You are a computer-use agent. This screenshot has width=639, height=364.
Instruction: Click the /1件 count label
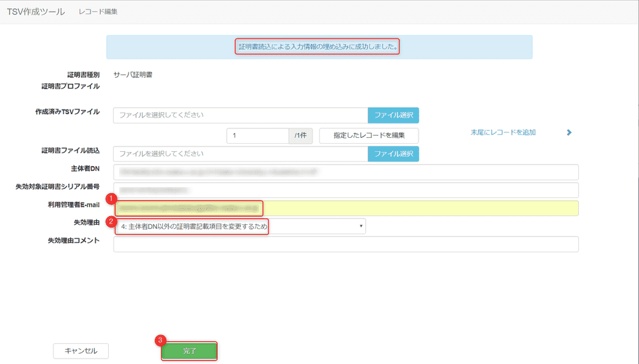tap(301, 136)
